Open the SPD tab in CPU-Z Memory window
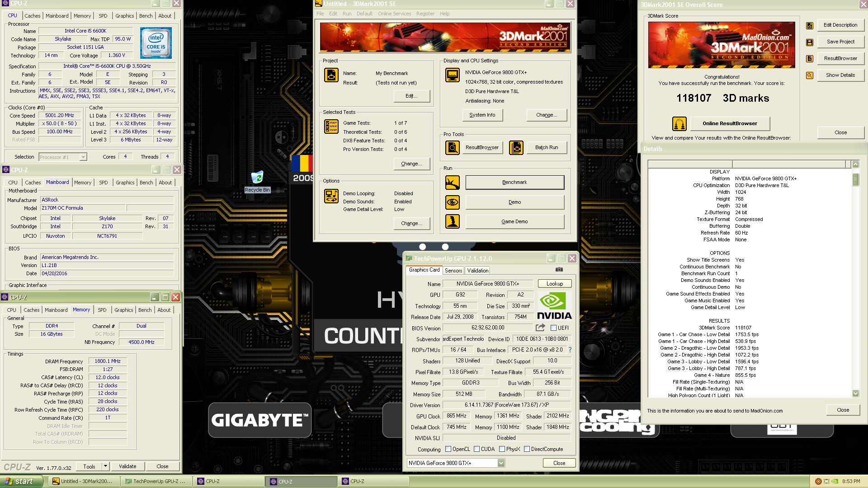This screenshot has width=868, height=488. coord(102,310)
